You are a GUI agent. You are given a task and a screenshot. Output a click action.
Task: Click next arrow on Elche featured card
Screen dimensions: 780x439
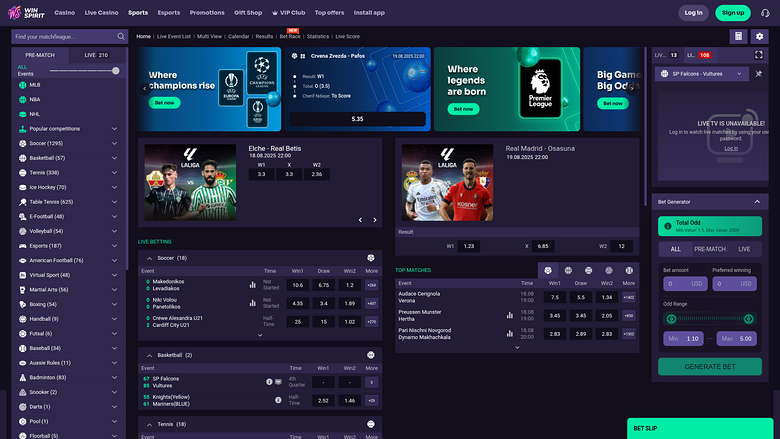click(375, 220)
